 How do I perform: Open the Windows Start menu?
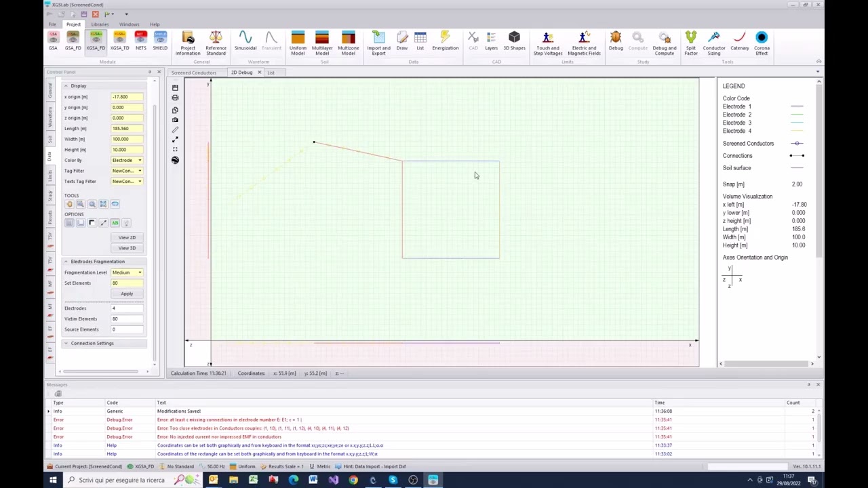pyautogui.click(x=52, y=480)
